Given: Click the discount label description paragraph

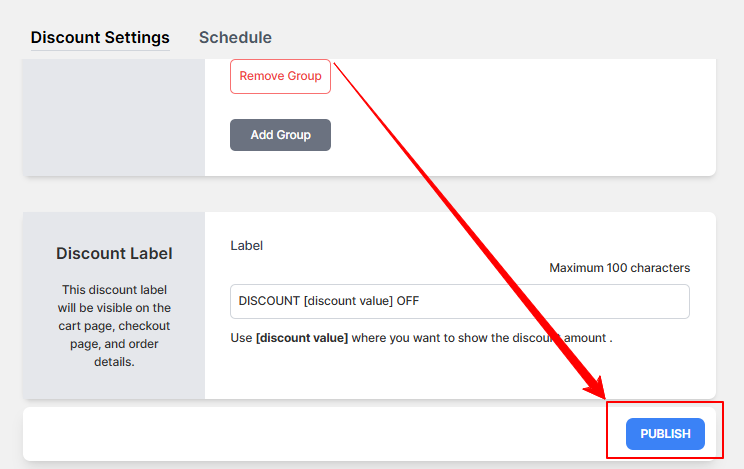Looking at the screenshot, I should 114,326.
